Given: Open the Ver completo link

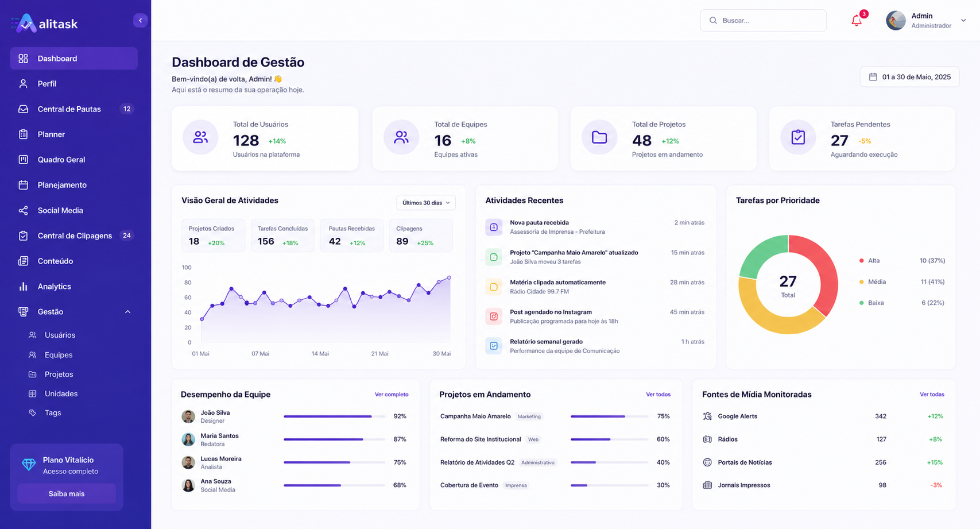Looking at the screenshot, I should click(x=392, y=395).
